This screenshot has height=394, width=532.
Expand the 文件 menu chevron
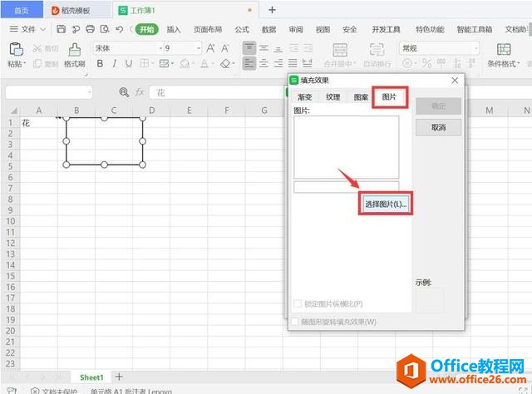[42, 30]
